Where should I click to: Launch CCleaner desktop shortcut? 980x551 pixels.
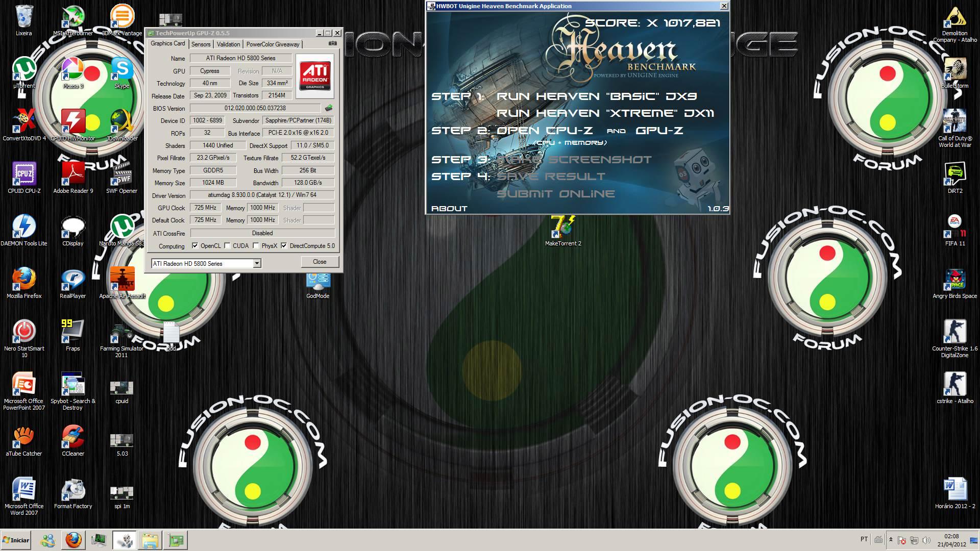pos(73,441)
